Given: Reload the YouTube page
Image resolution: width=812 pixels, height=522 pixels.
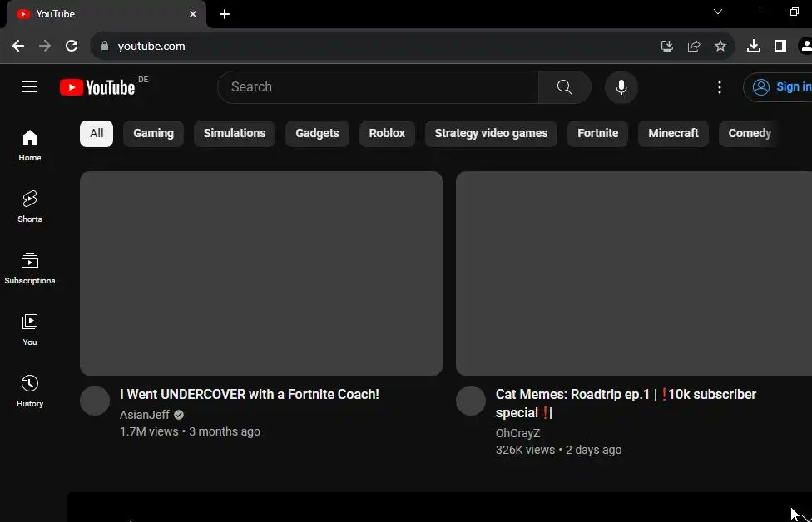Looking at the screenshot, I should point(72,46).
